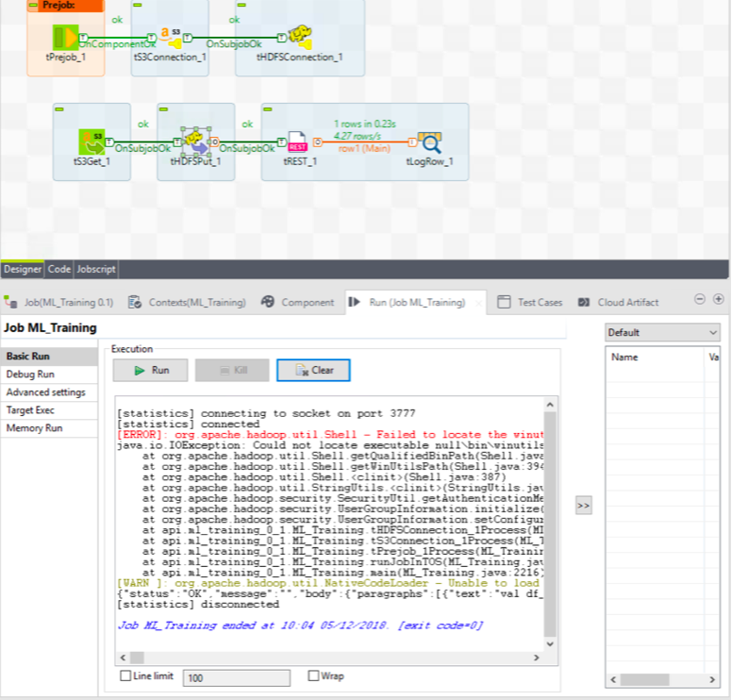Viewport: 732px width, 700px height.
Task: Enable the Line limit checkbox
Action: (125, 675)
